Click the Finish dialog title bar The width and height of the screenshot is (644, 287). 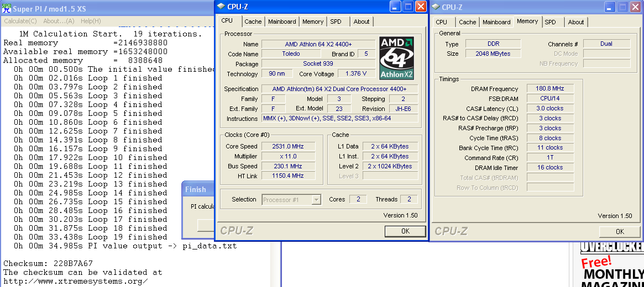[198, 189]
